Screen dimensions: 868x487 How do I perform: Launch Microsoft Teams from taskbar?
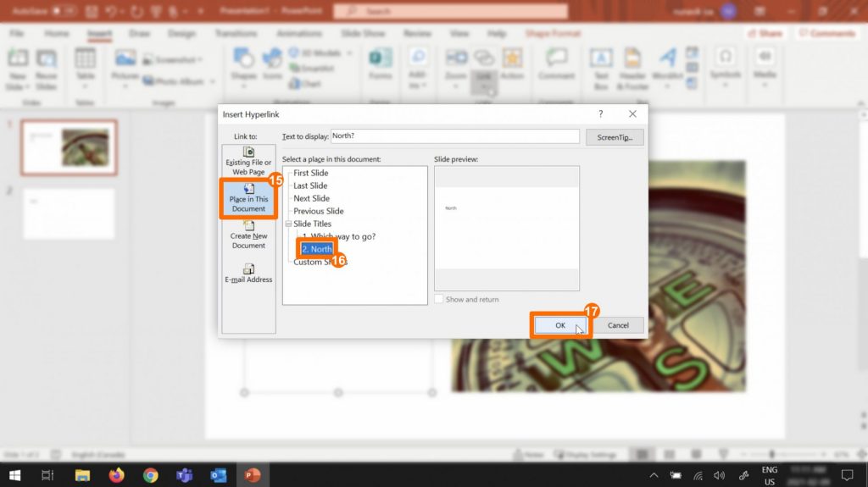click(184, 475)
